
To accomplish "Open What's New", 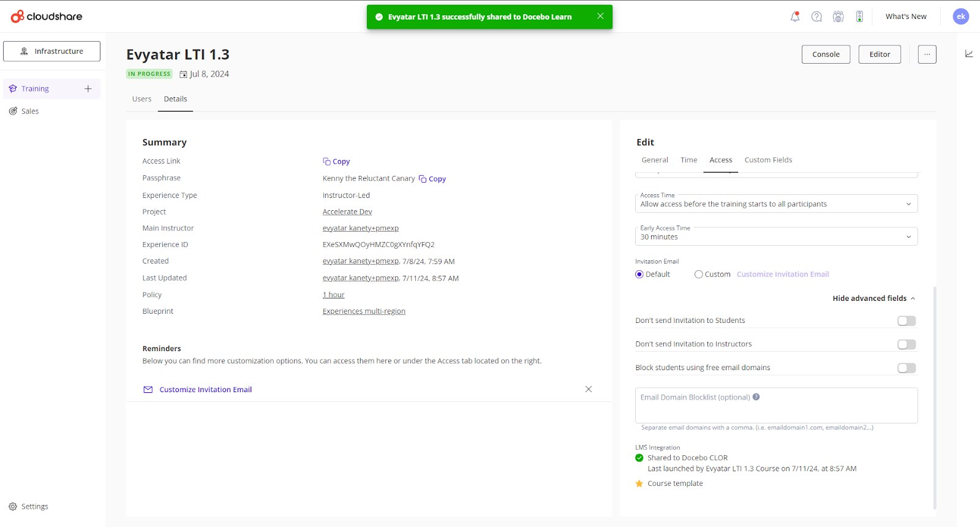I will (x=906, y=17).
